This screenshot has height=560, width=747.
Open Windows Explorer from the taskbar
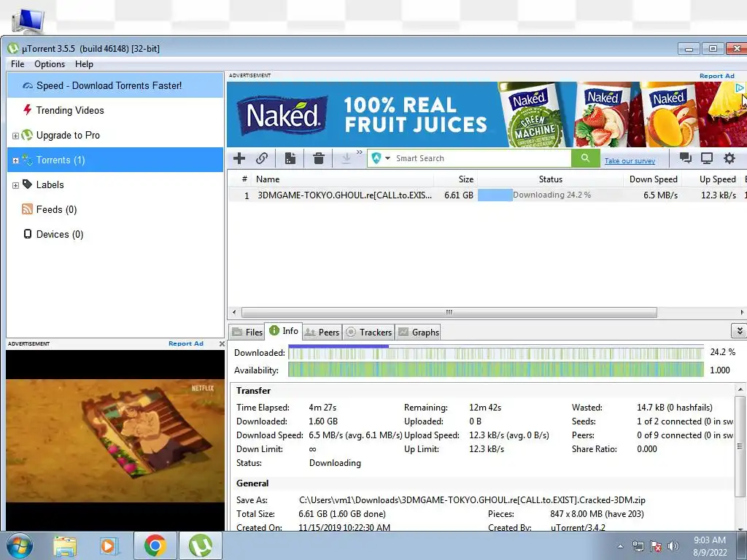[65, 546]
